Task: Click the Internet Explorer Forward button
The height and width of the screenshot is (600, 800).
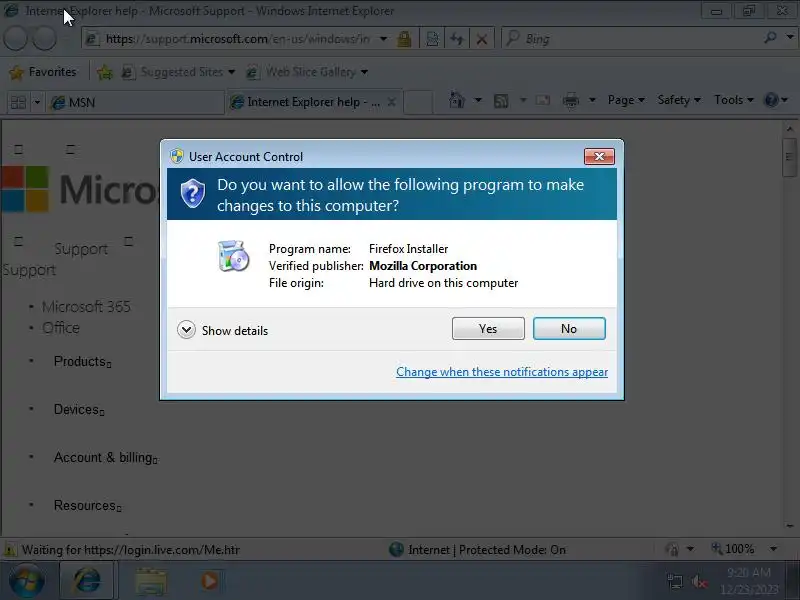Action: 44,39
